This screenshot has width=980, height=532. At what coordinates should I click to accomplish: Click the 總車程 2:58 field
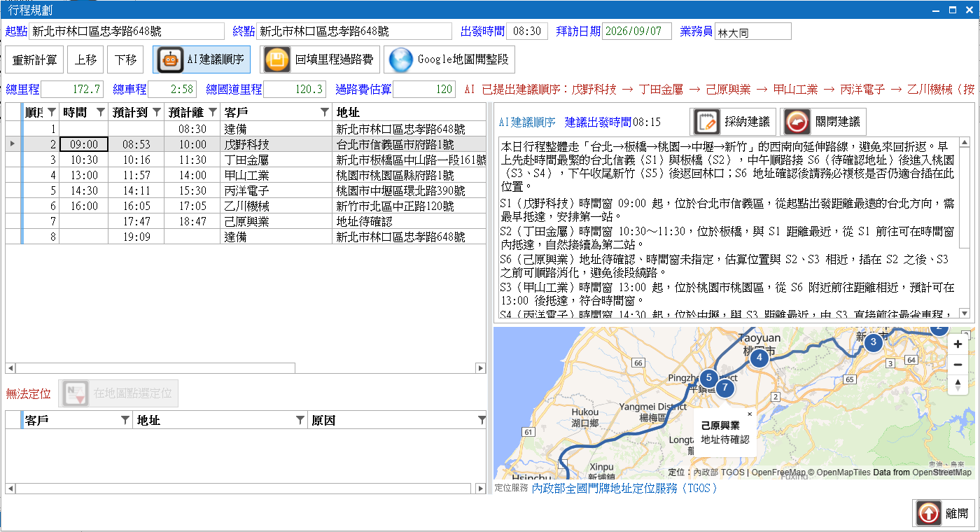[173, 89]
